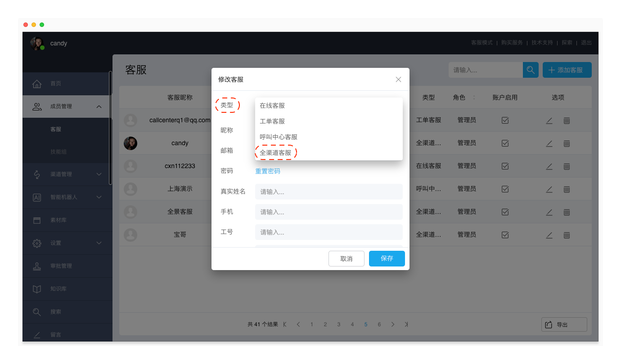Click the 重置密码 link
The width and height of the screenshot is (621, 364).
268,171
